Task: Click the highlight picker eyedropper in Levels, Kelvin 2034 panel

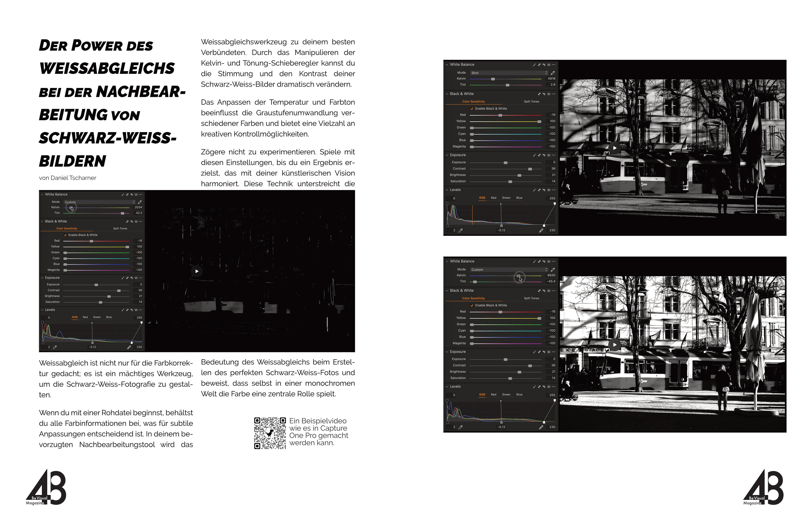Action: click(129, 347)
